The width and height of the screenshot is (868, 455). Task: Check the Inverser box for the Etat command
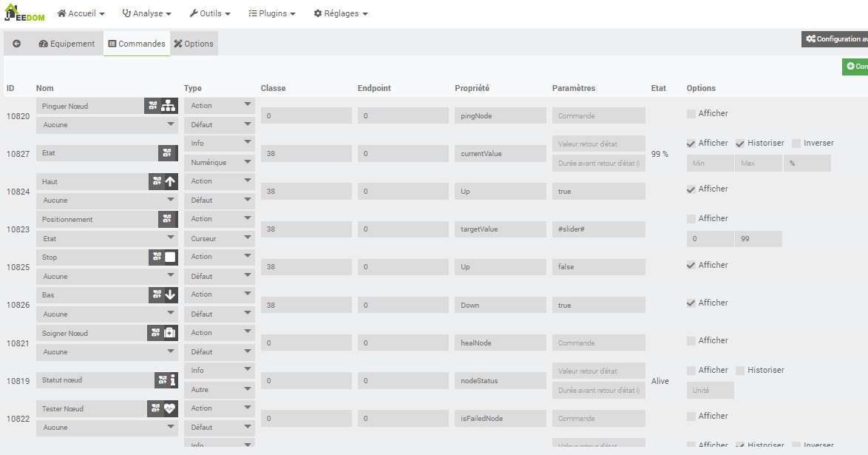click(x=796, y=144)
